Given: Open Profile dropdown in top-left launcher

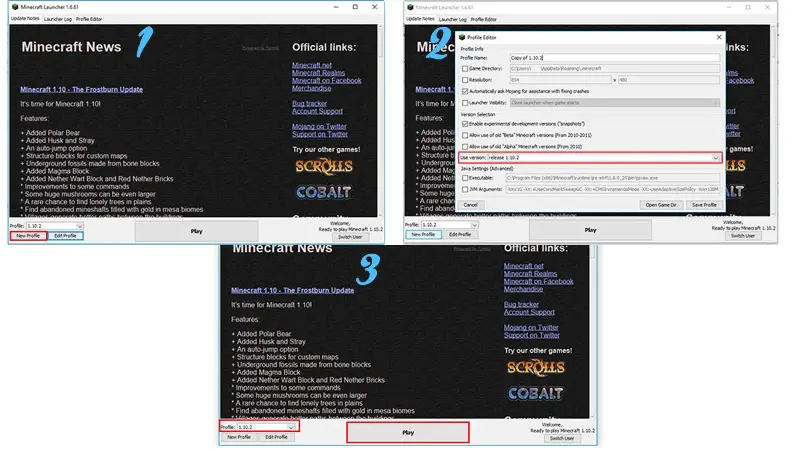Looking at the screenshot, I should [x=55, y=226].
